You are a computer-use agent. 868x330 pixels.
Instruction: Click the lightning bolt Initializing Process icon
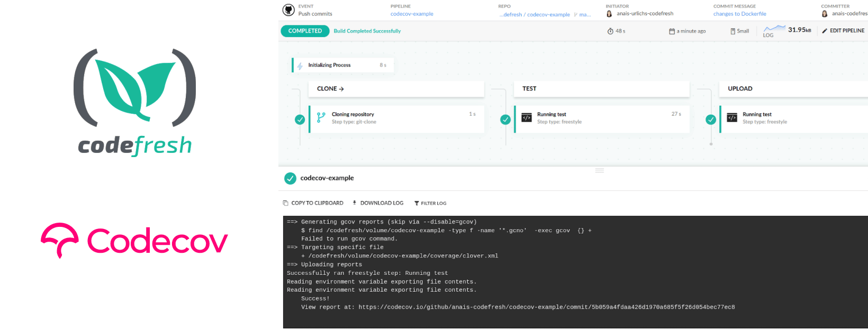[x=300, y=66]
